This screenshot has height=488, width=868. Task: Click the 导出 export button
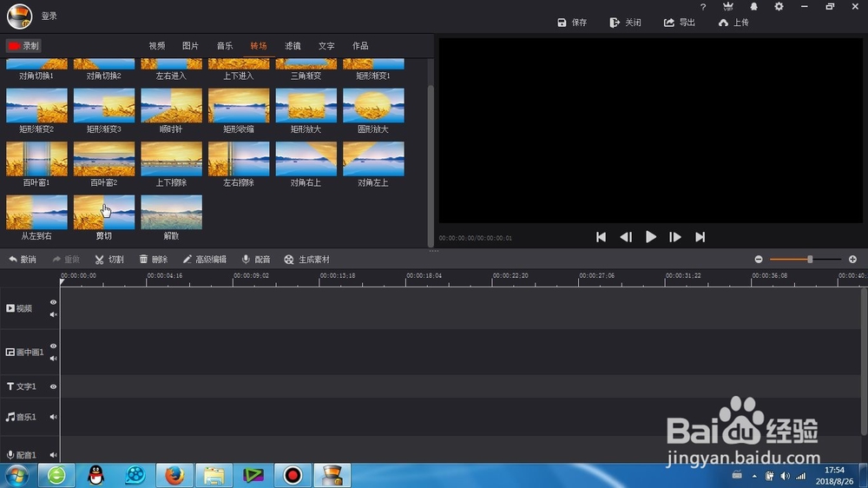(680, 23)
